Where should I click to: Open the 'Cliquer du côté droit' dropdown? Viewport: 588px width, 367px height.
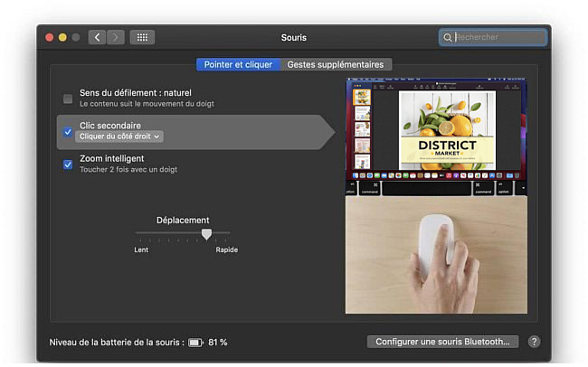click(120, 136)
